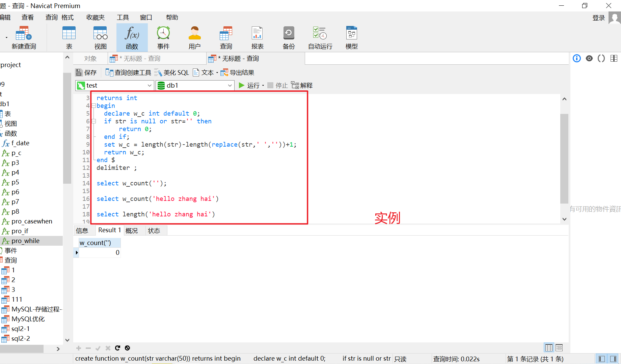Click 美化 SQL beautify button
The height and width of the screenshot is (364, 621).
pyautogui.click(x=172, y=72)
